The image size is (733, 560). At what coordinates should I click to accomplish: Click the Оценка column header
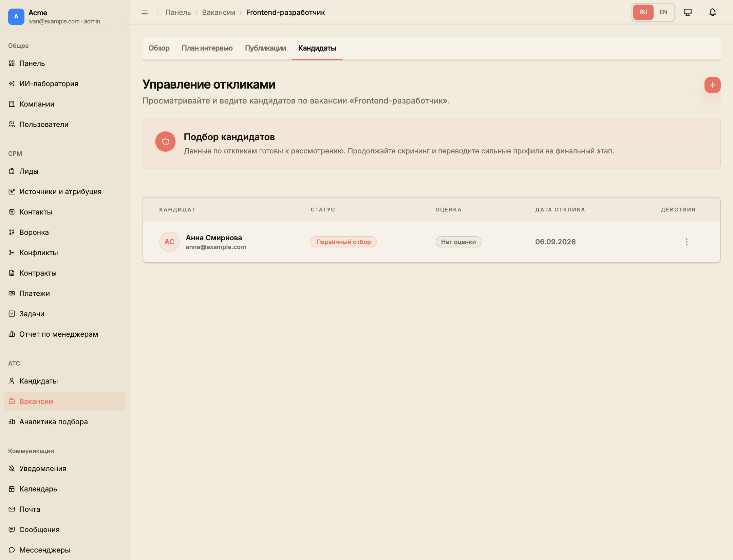tap(449, 209)
